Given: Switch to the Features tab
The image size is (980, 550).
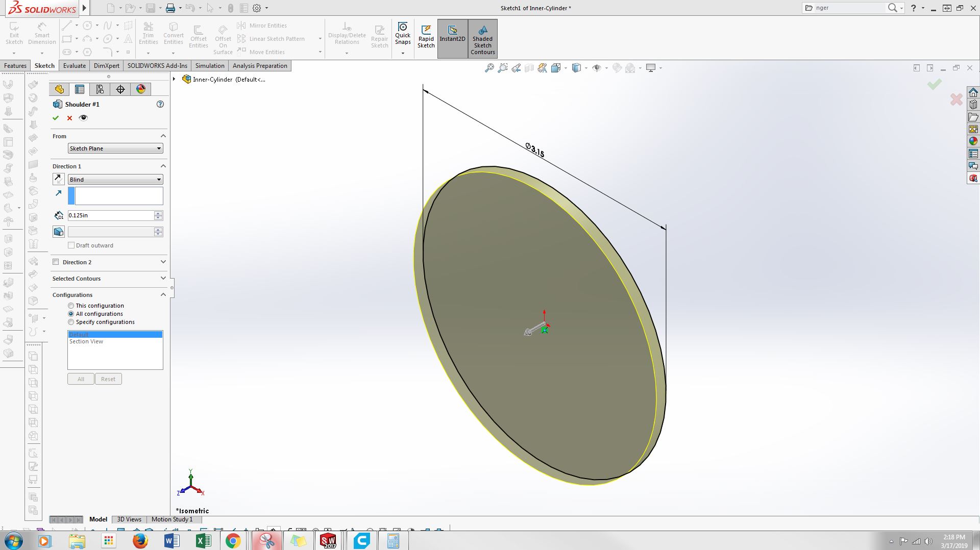Looking at the screenshot, I should pos(15,66).
